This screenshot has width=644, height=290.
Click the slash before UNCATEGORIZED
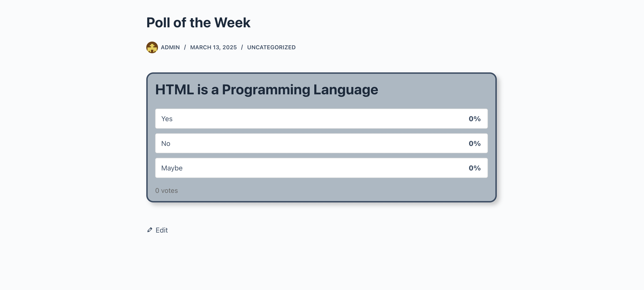click(242, 47)
